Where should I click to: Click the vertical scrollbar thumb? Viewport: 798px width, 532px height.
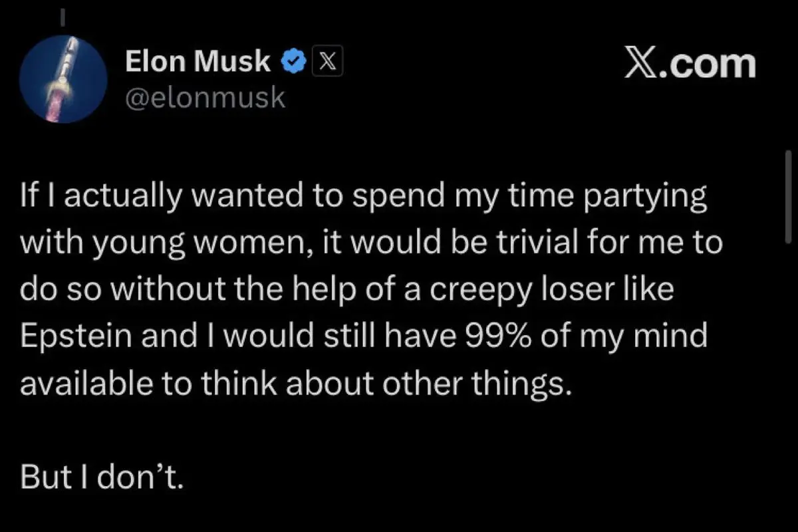(789, 195)
